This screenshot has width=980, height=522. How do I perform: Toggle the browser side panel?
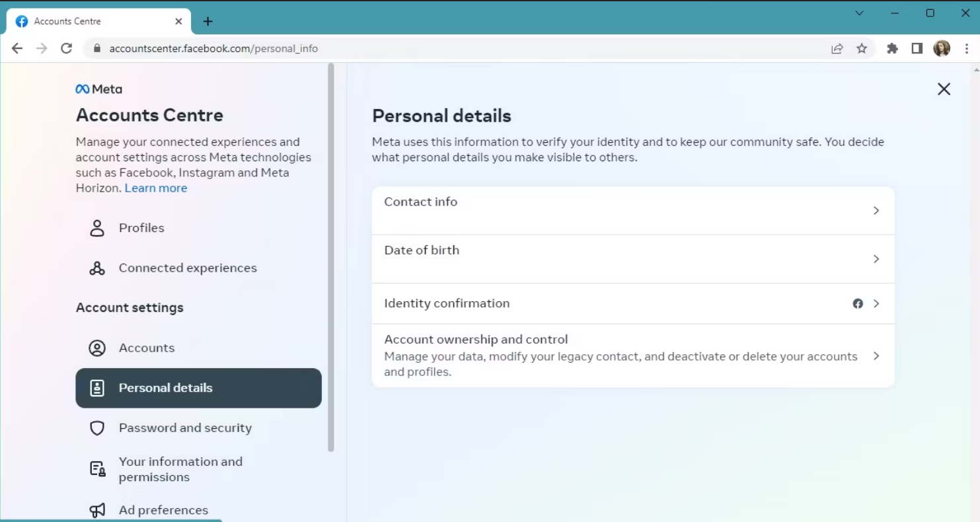(917, 48)
